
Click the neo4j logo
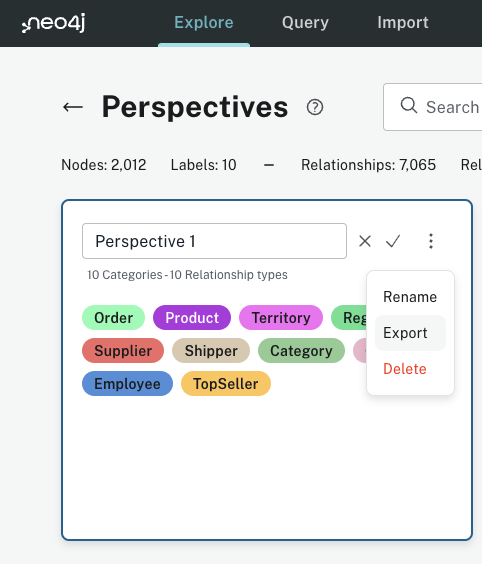click(x=53, y=23)
